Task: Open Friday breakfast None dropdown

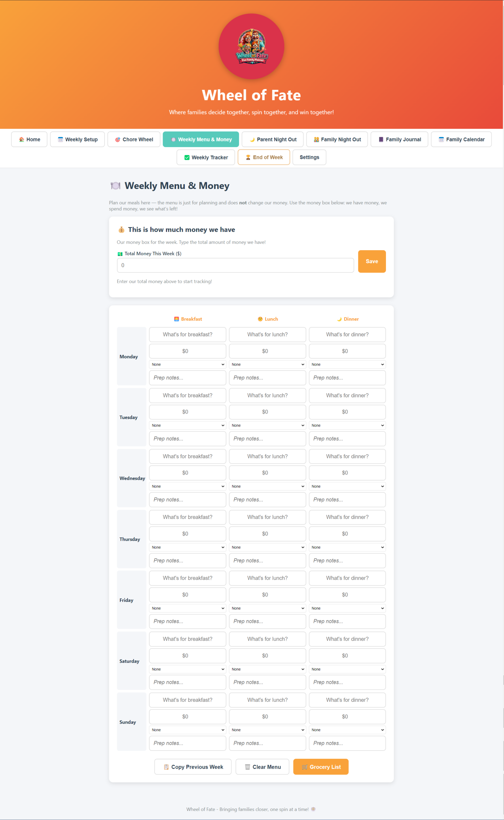Action: click(188, 609)
